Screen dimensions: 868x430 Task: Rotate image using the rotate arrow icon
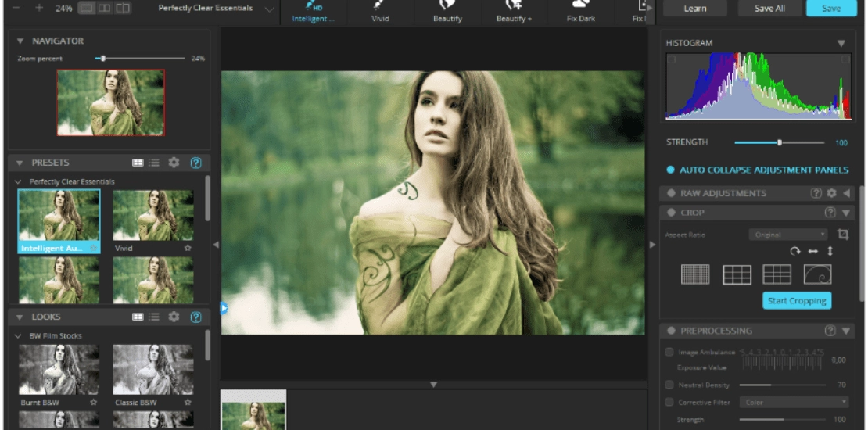(x=795, y=251)
